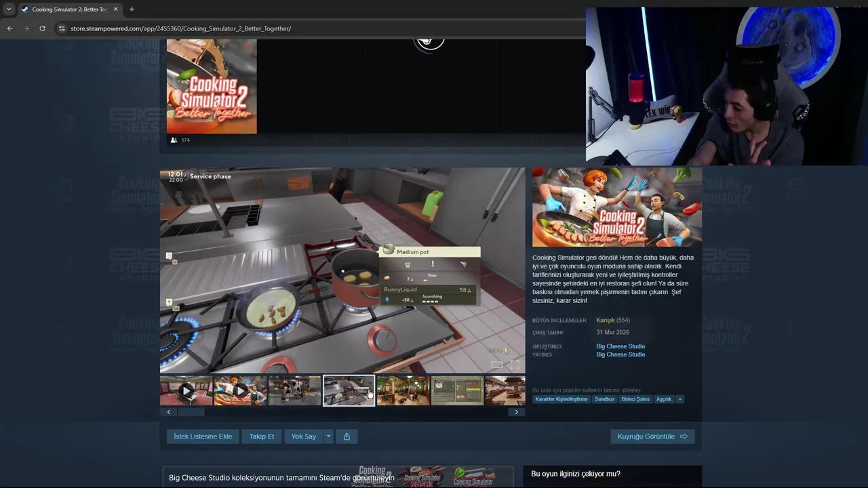Open a new browser tab

(132, 9)
